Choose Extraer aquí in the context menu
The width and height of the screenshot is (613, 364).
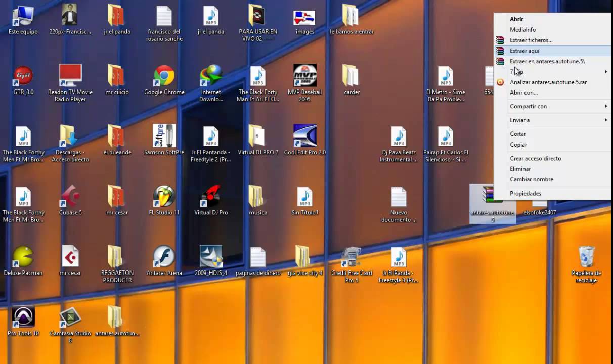click(x=552, y=51)
